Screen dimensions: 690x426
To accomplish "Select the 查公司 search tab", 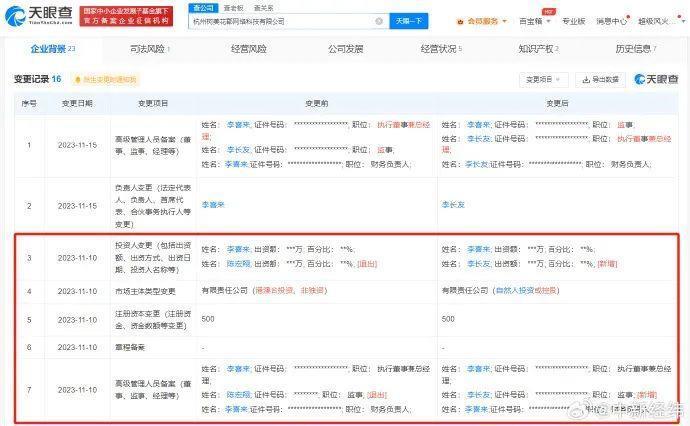I will (203, 8).
